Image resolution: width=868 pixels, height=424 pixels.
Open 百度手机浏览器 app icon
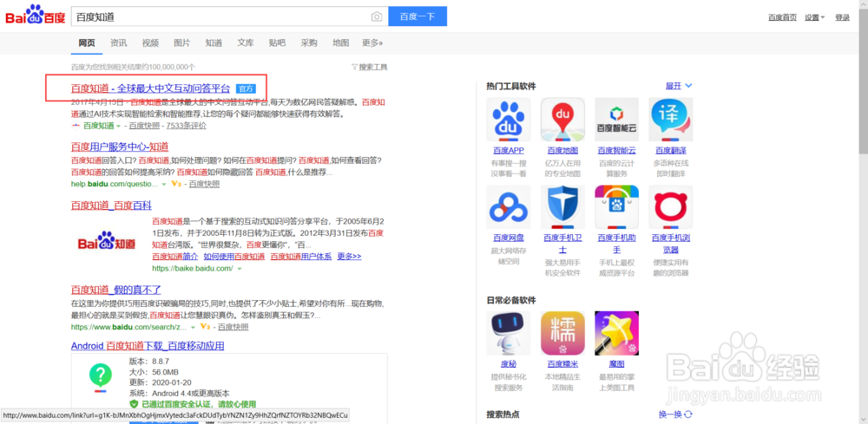click(x=670, y=207)
